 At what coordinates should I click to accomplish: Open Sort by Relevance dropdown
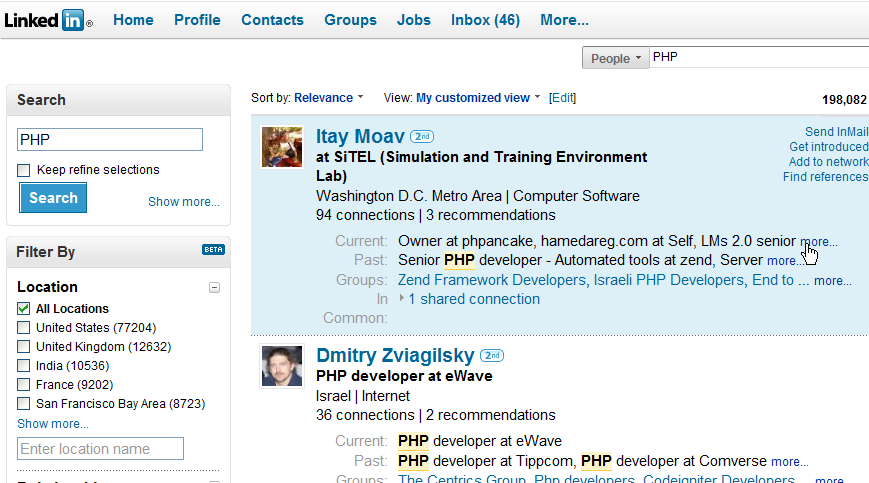(329, 98)
